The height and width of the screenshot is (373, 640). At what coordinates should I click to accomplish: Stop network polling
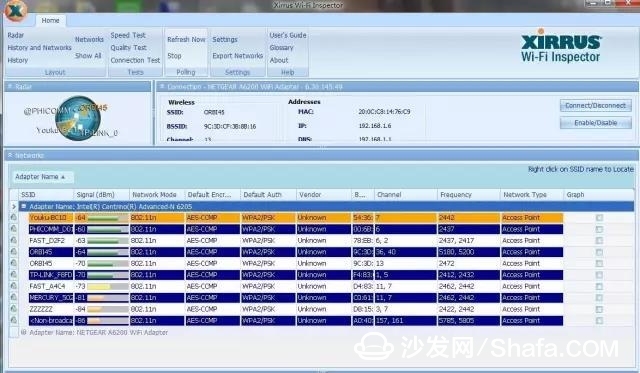[174, 56]
